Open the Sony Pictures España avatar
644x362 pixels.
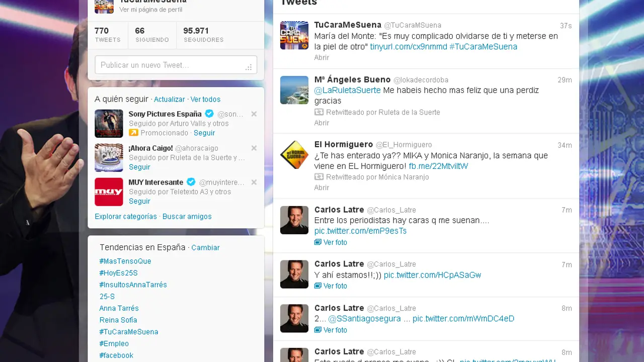tap(109, 124)
